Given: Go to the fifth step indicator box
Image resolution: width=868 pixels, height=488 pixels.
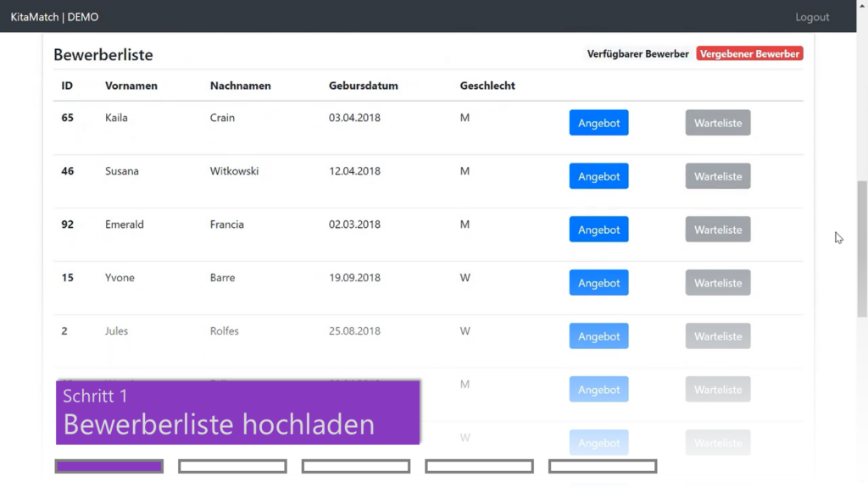Looking at the screenshot, I should click(603, 466).
